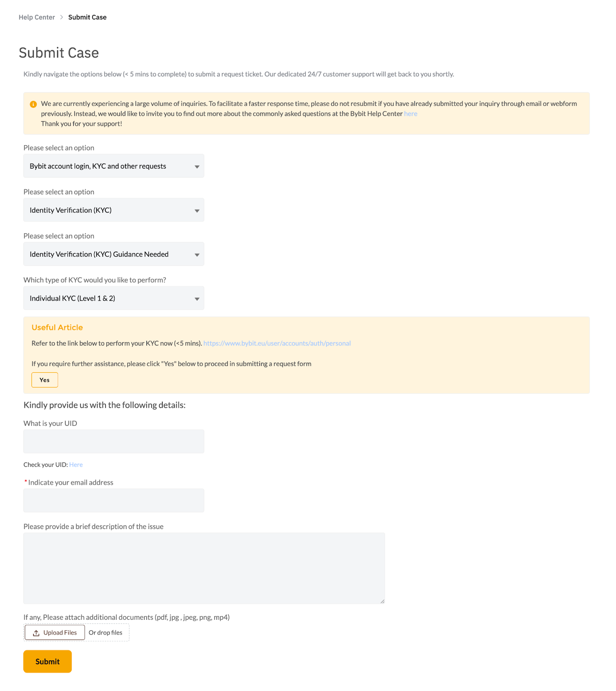Click the issue description text area

click(x=204, y=568)
